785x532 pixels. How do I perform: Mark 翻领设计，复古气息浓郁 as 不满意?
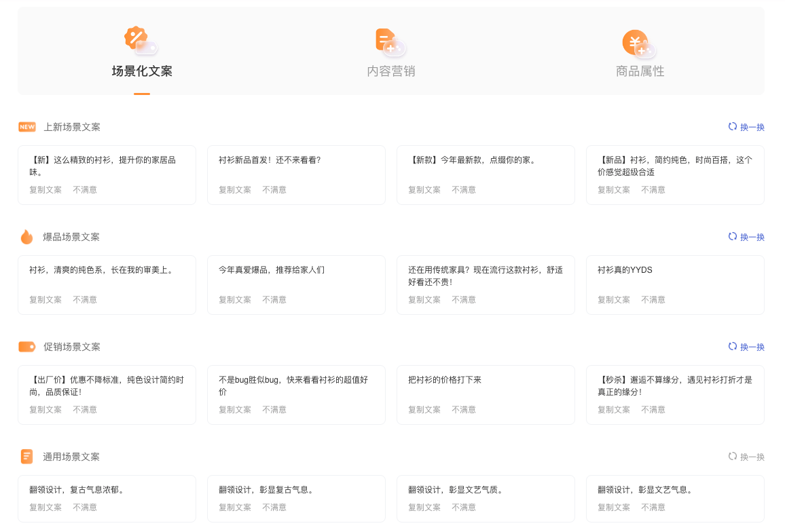click(x=84, y=507)
